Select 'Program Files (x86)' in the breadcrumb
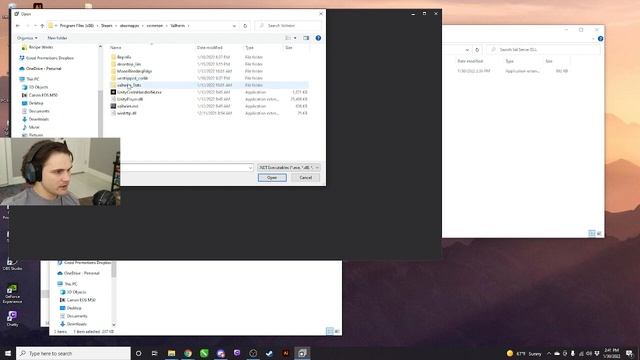640x360 pixels. [77, 26]
